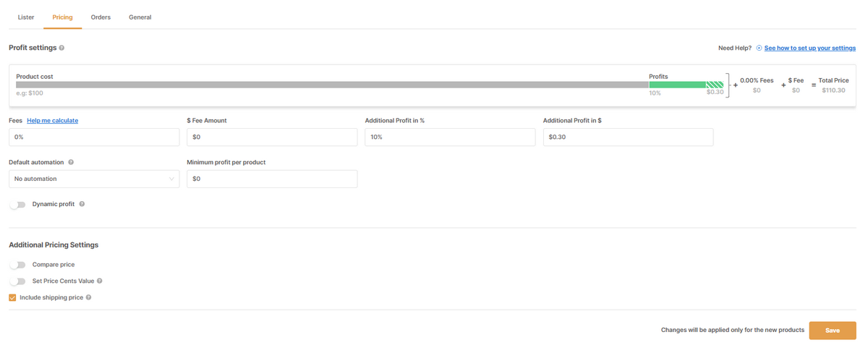Go to the General tab

click(140, 17)
